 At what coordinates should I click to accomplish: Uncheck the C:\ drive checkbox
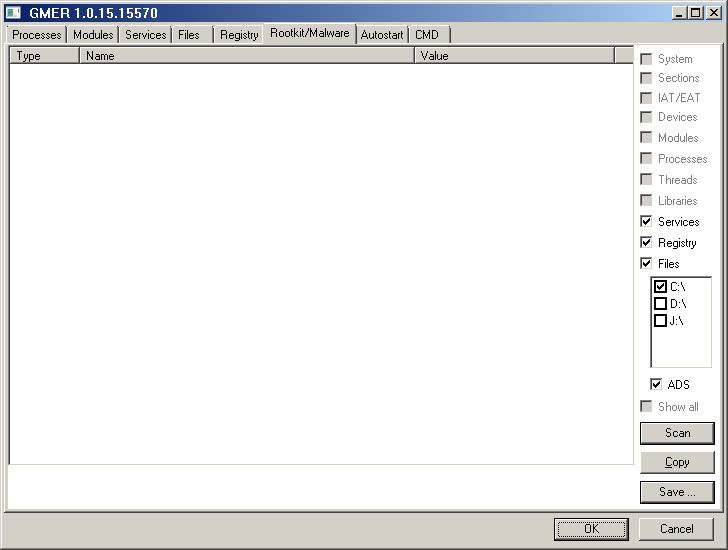[660, 286]
